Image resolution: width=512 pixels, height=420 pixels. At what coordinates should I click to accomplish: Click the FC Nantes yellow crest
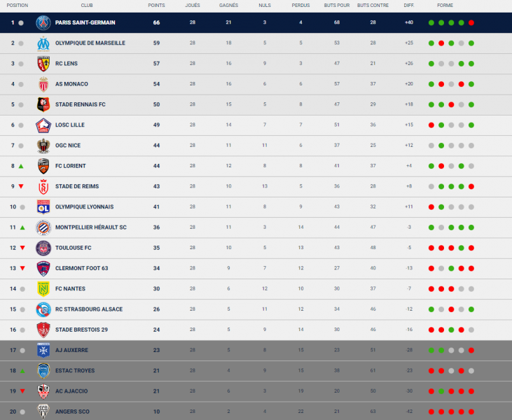pos(43,289)
